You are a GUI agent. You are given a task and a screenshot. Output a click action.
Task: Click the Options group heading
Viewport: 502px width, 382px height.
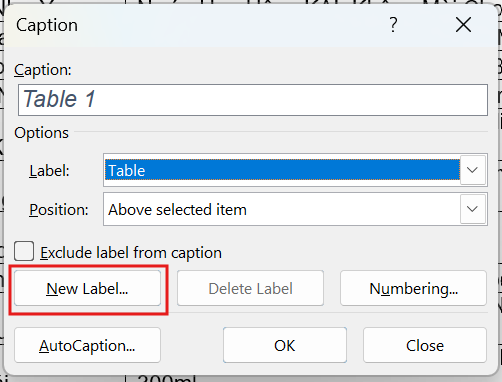point(41,133)
